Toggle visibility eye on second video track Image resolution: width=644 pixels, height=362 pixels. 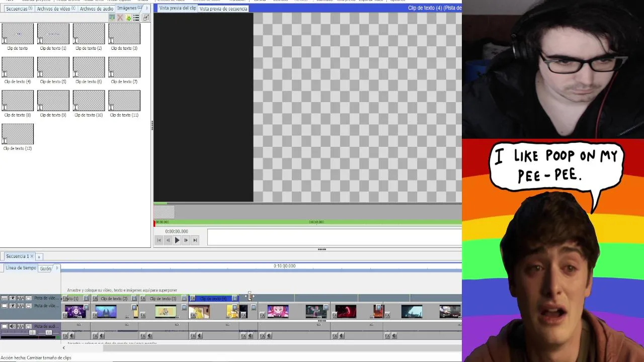[12, 306]
